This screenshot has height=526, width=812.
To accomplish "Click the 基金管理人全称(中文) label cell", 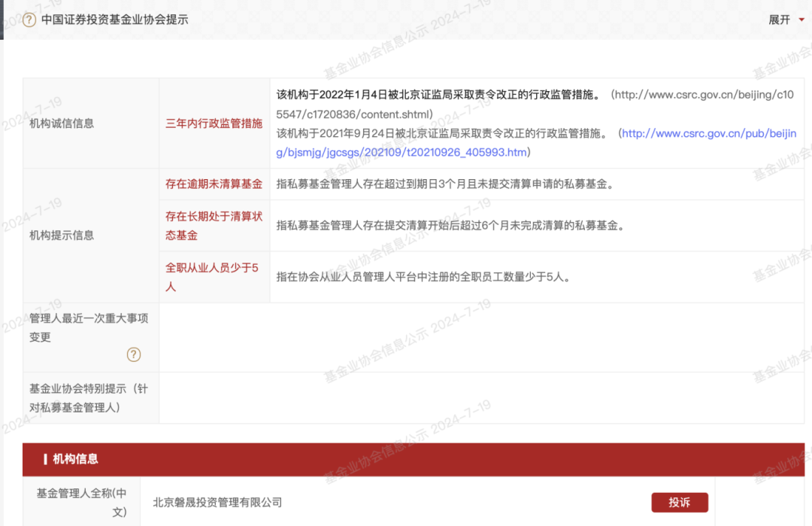I will coord(81,501).
